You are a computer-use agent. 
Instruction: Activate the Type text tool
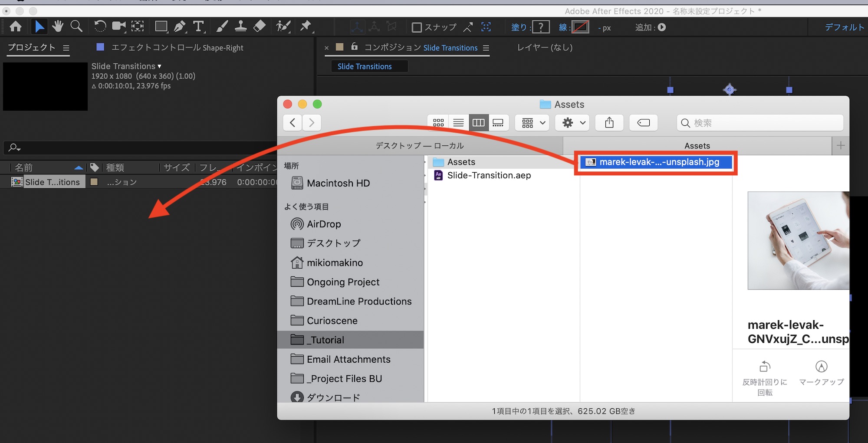pyautogui.click(x=198, y=27)
